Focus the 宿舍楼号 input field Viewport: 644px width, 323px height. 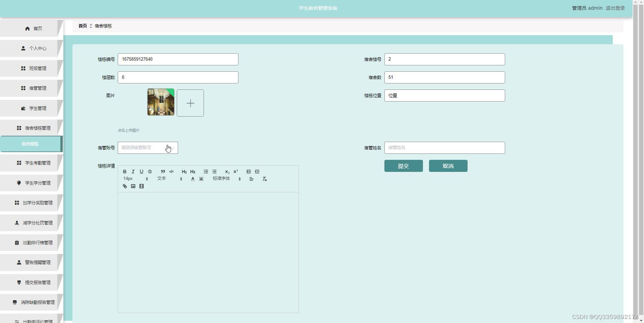[x=445, y=59]
